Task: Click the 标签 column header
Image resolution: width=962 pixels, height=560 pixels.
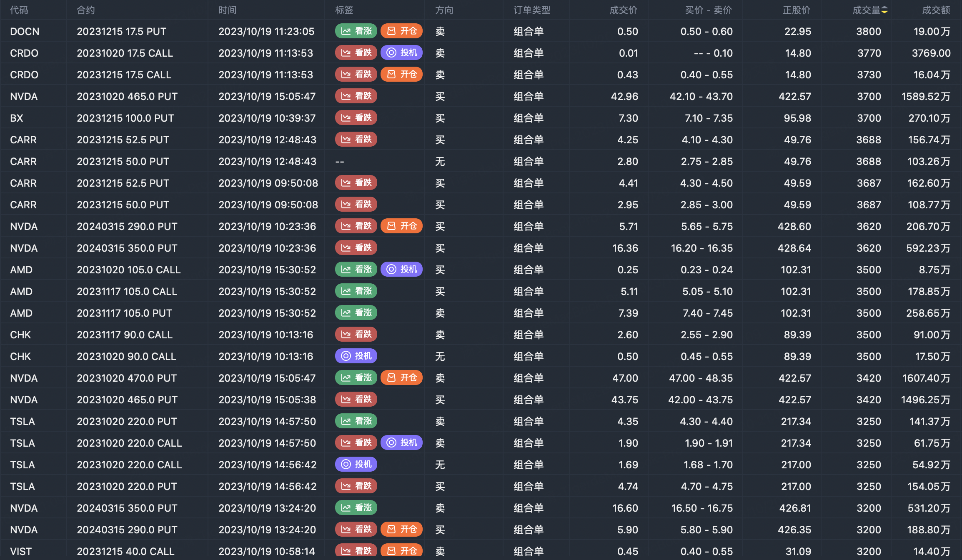Action: 344,10
